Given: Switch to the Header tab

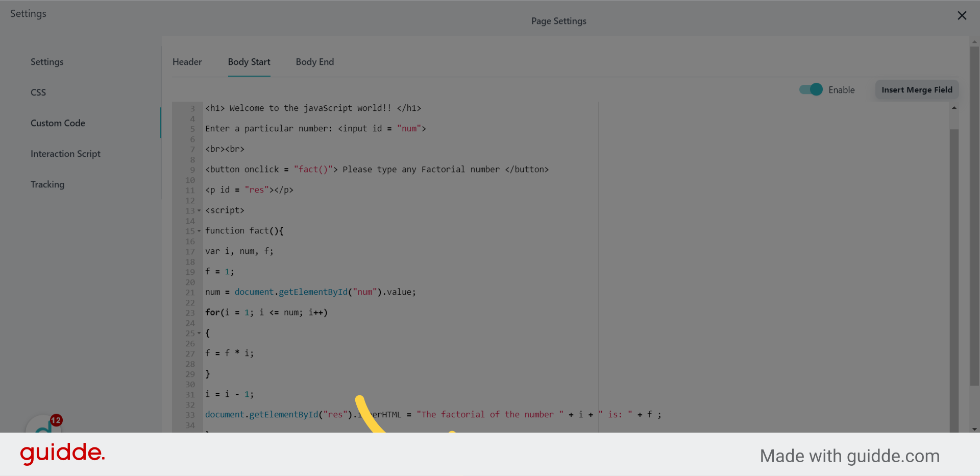Looking at the screenshot, I should click(187, 62).
